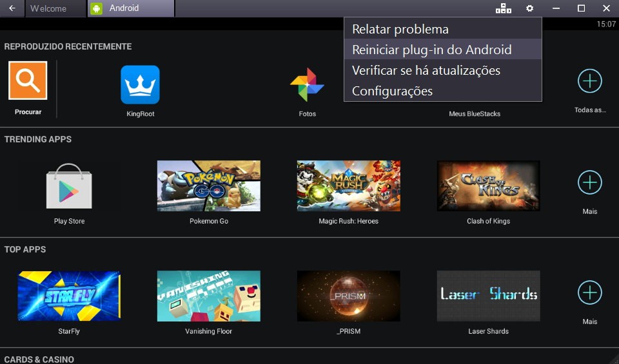619x364 pixels.
Task: Expand Mais in Top Apps row
Action: pyautogui.click(x=589, y=293)
